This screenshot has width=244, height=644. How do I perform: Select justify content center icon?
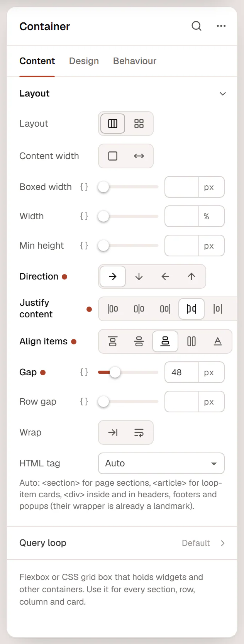(x=139, y=309)
